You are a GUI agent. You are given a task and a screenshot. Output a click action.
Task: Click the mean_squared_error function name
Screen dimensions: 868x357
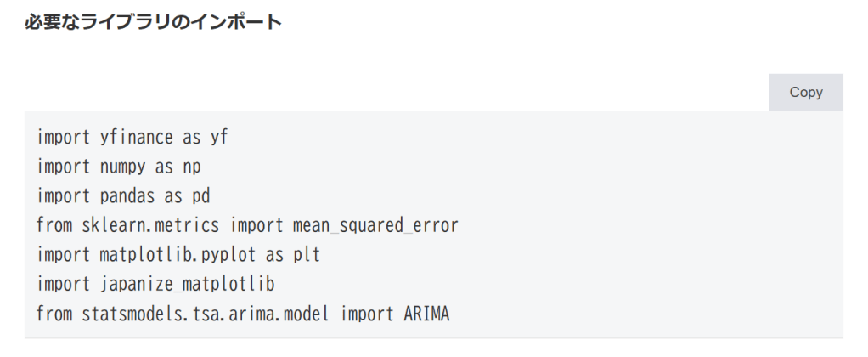[375, 226]
